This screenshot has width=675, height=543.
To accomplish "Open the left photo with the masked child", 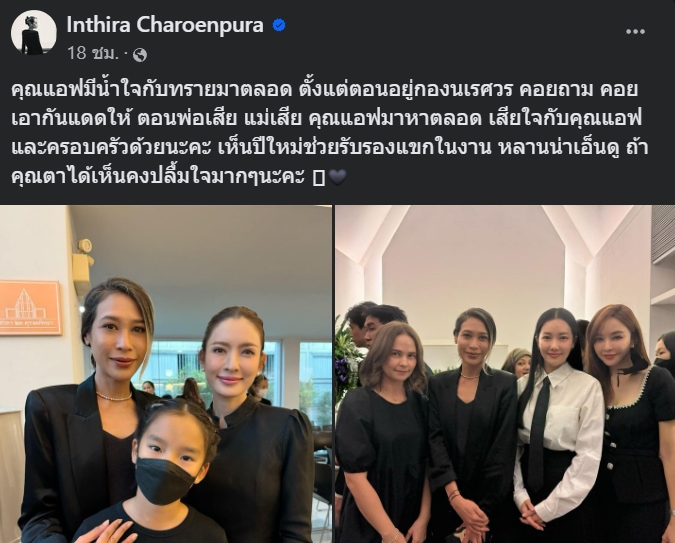I will click(166, 374).
